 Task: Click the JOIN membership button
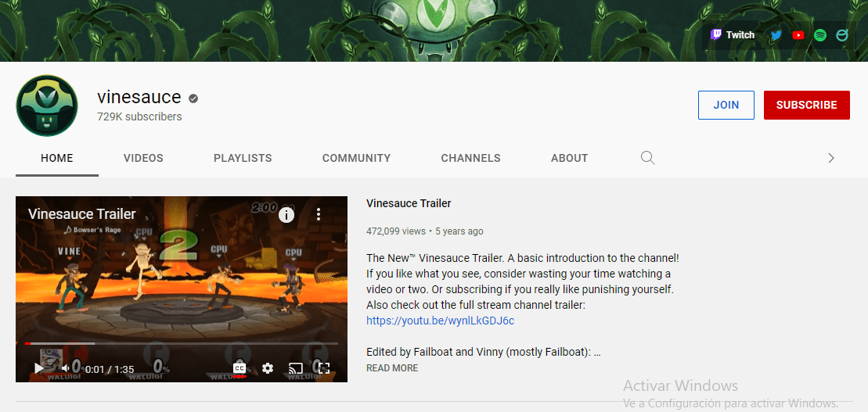[726, 105]
